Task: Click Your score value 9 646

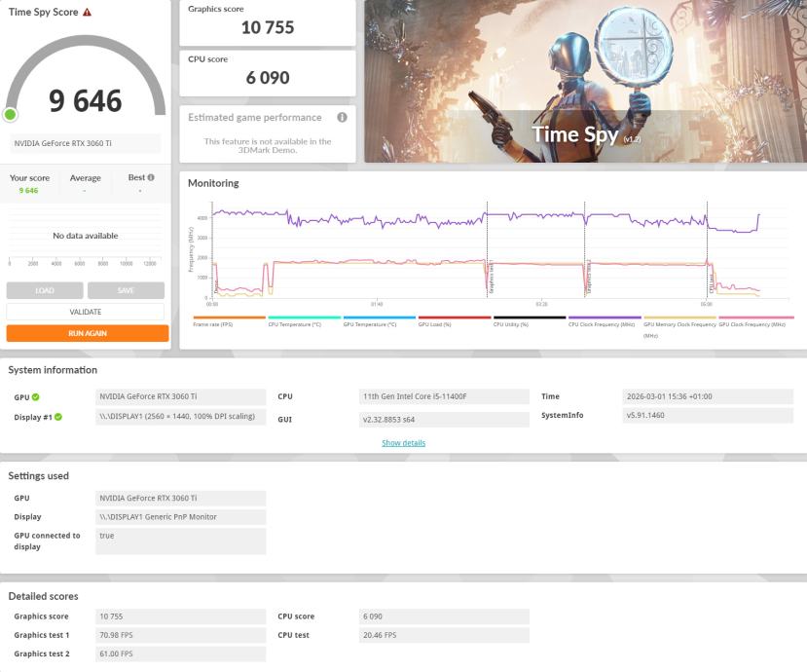Action: click(28, 191)
